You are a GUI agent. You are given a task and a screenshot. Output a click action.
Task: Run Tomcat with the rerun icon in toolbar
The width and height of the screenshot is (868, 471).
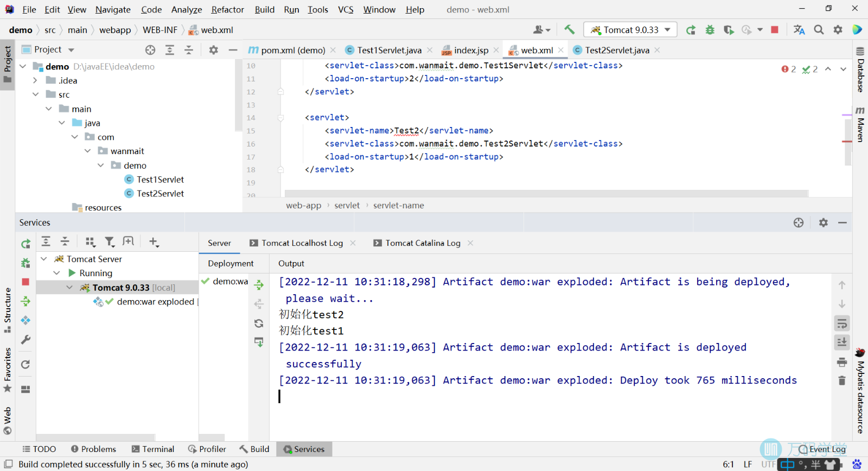coord(691,30)
